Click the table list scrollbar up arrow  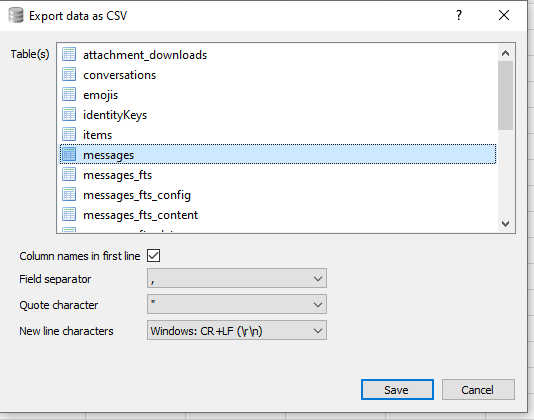tap(505, 53)
